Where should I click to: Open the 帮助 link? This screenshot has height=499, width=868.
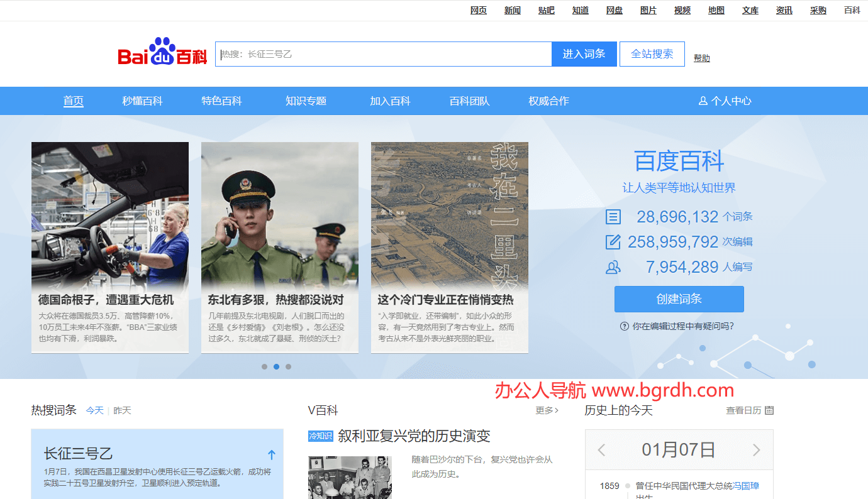click(x=702, y=57)
